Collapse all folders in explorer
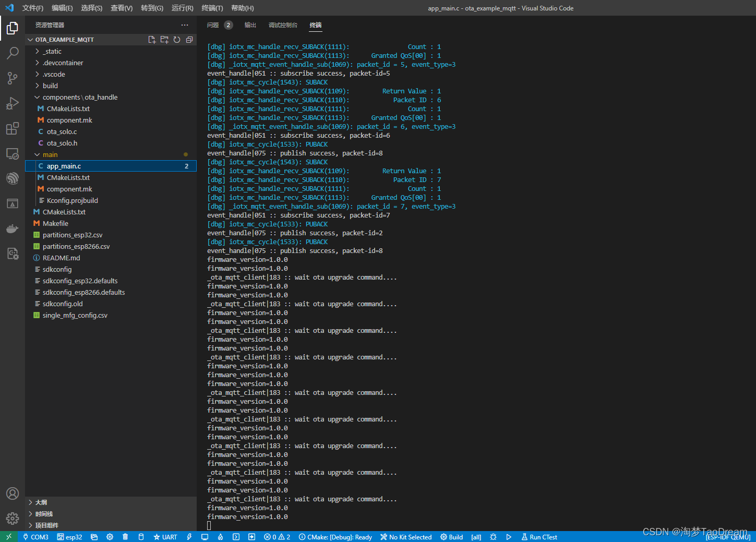The height and width of the screenshot is (542, 756). (189, 40)
